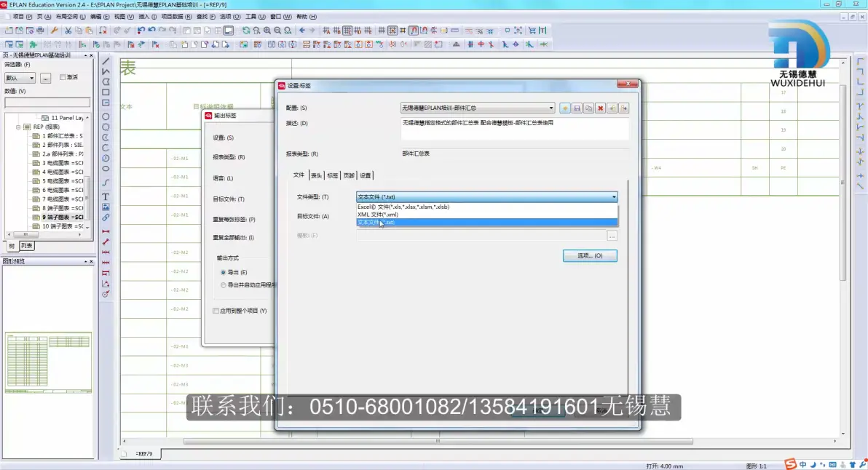Click the Export scheme icon
The width and height of the screenshot is (868, 470).
[x=624, y=108]
